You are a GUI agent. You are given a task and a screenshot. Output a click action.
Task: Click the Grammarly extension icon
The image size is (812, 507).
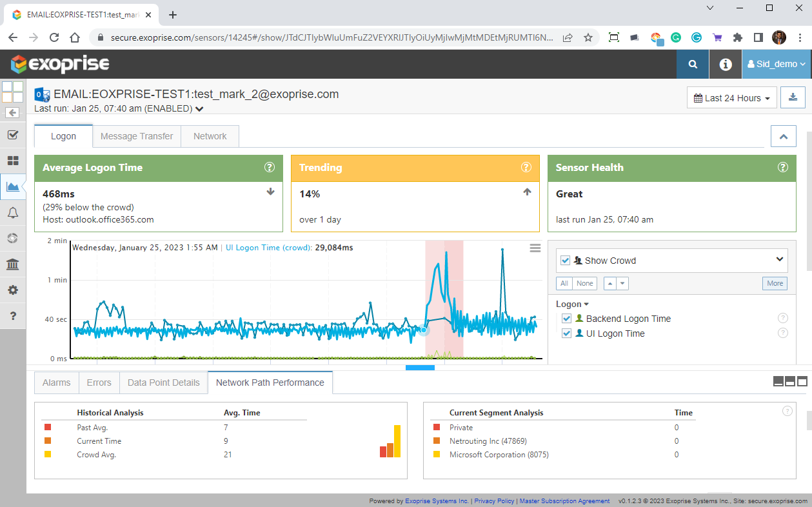676,37
